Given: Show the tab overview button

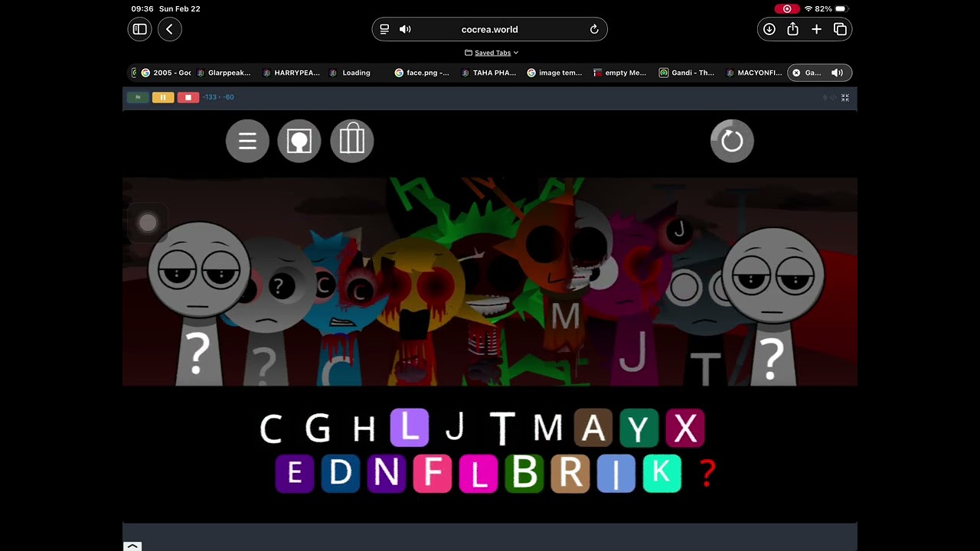Looking at the screenshot, I should click(840, 29).
